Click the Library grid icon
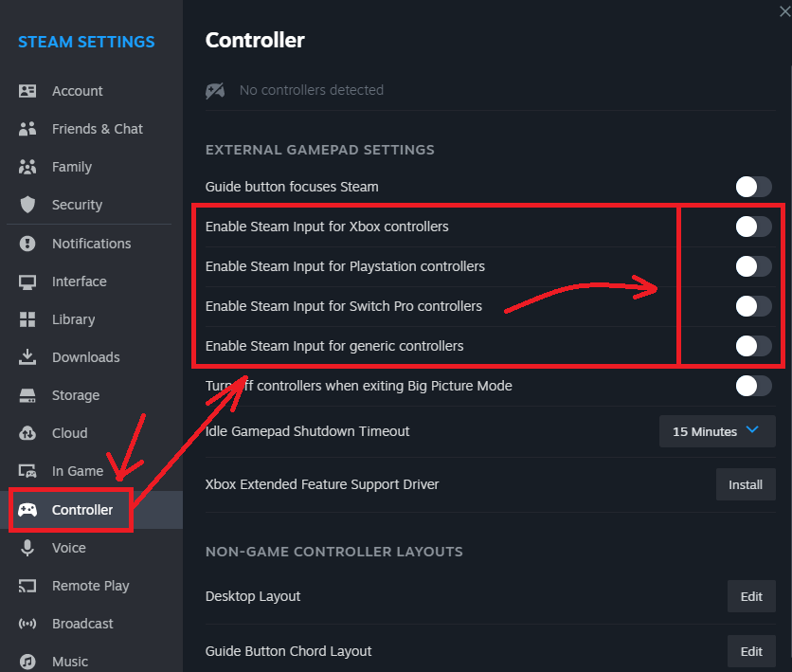This screenshot has width=792, height=672. tap(27, 319)
